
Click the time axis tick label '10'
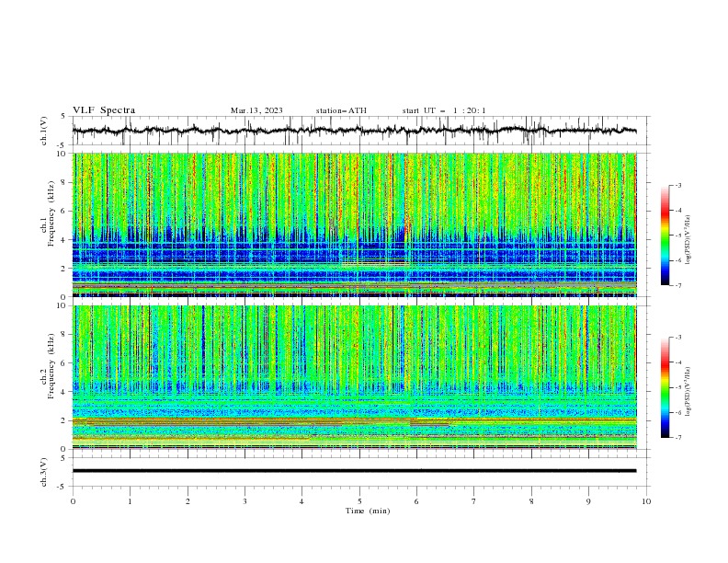pyautogui.click(x=646, y=501)
